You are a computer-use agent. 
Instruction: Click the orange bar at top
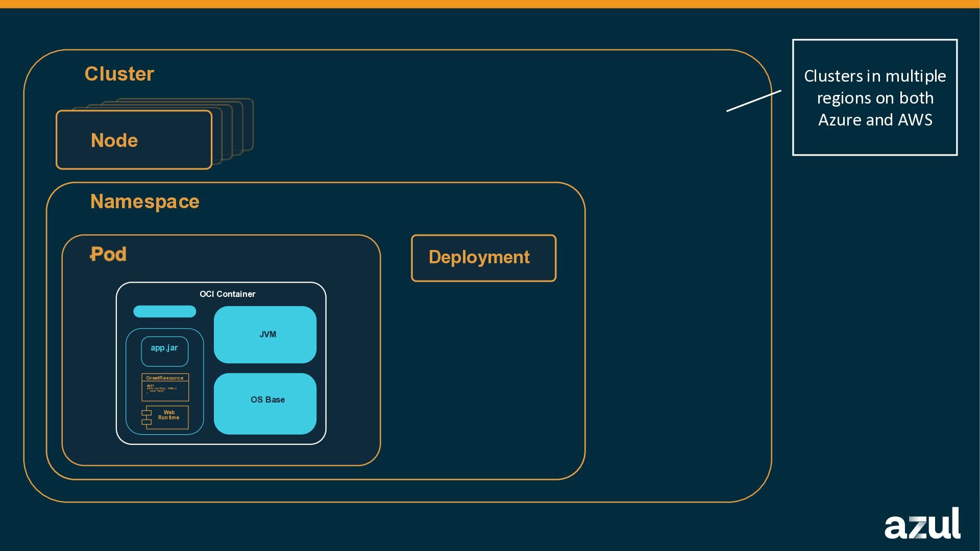tap(490, 4)
